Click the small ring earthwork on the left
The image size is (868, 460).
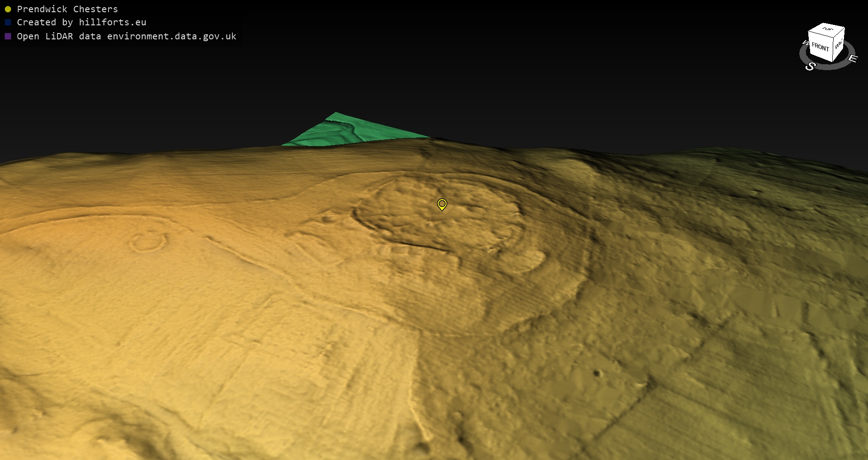tap(147, 242)
